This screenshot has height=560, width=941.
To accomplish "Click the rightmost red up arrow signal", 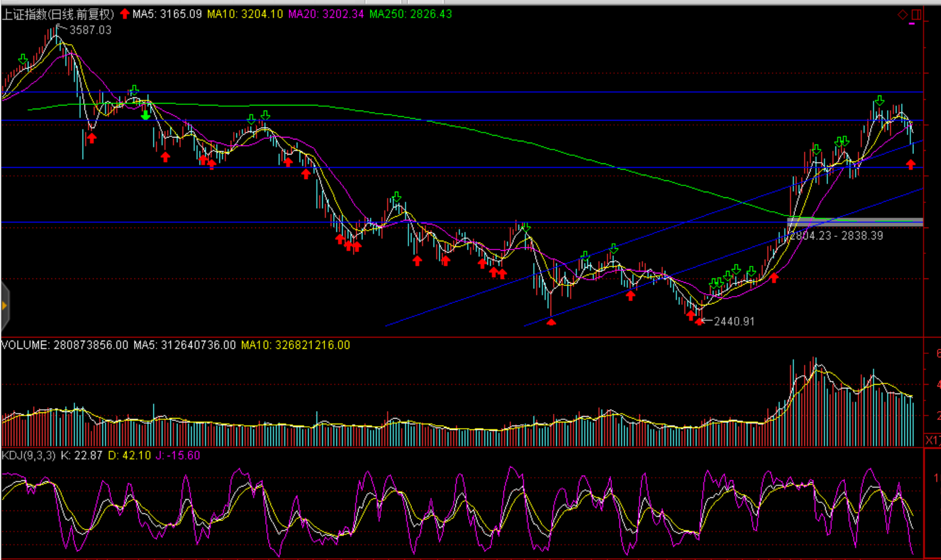I will [x=911, y=165].
